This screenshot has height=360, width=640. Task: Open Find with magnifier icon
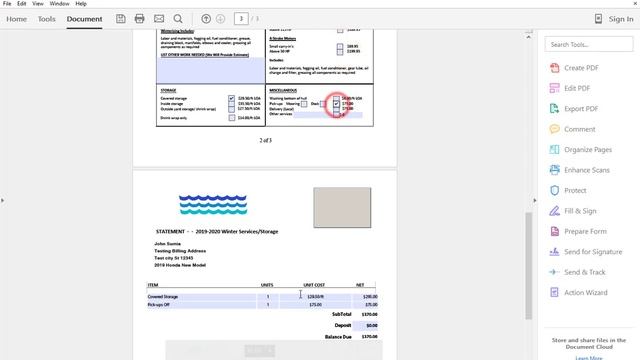coord(178,19)
